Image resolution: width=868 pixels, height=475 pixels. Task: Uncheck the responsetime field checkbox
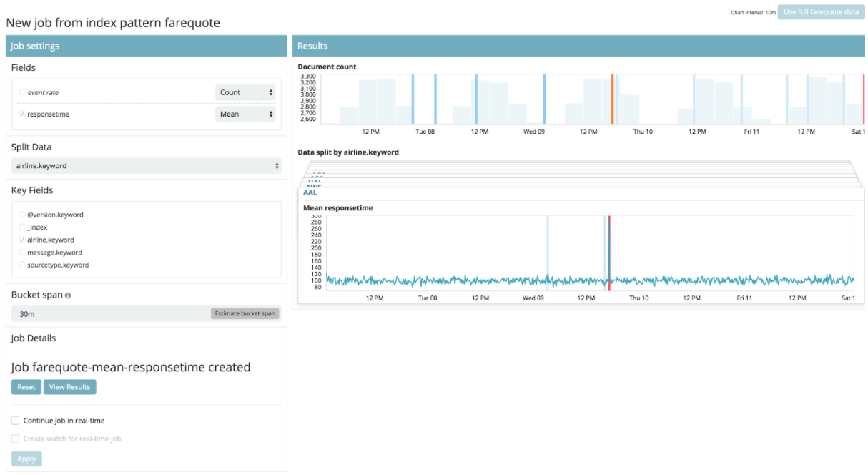(x=22, y=114)
